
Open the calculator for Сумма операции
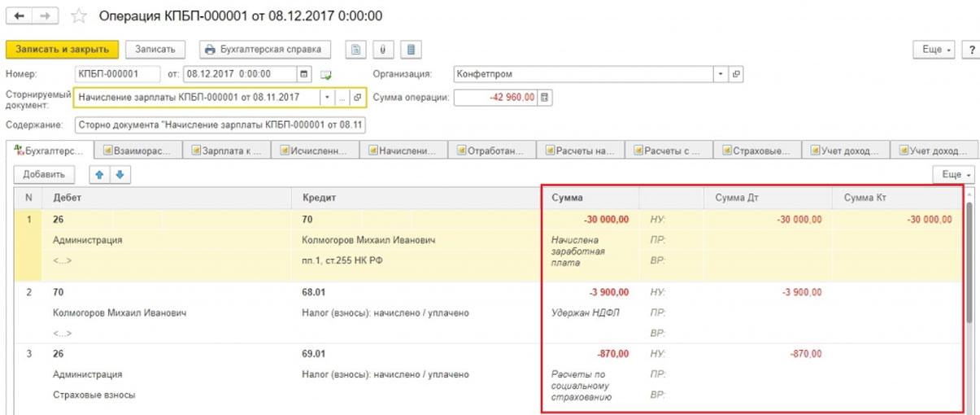click(x=545, y=98)
